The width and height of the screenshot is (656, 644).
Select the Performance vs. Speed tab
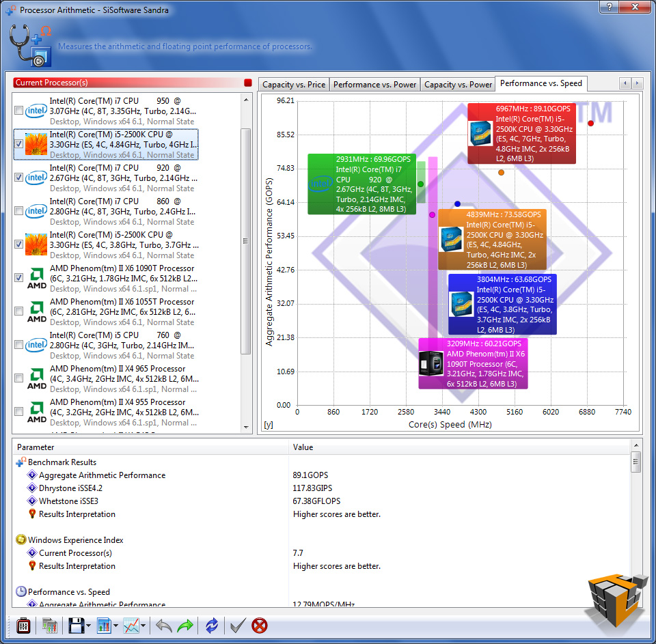[541, 83]
